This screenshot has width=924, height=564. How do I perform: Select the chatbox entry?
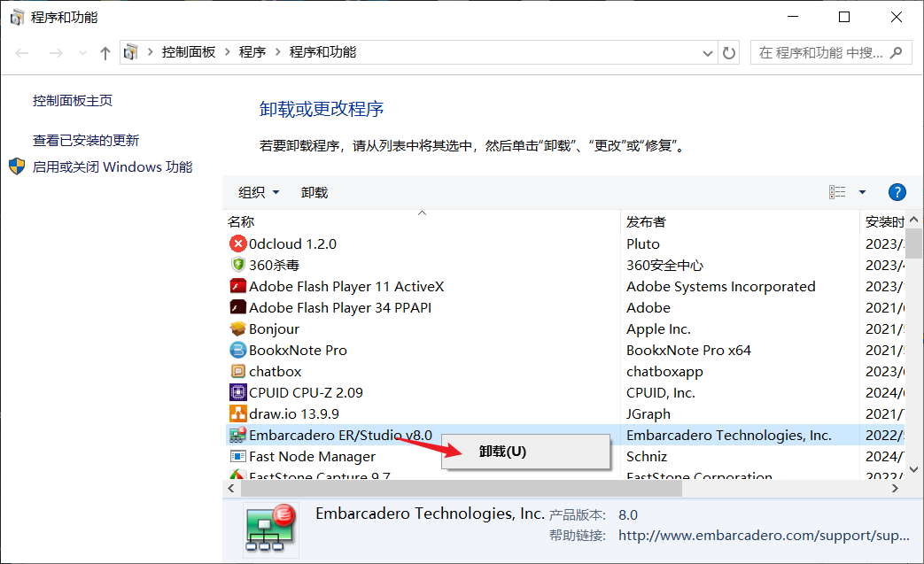point(276,371)
